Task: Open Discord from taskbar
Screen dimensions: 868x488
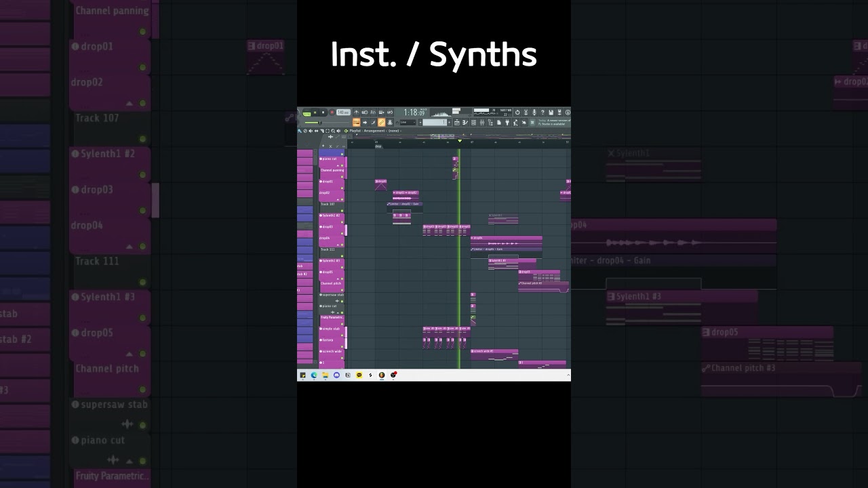Action: point(336,375)
